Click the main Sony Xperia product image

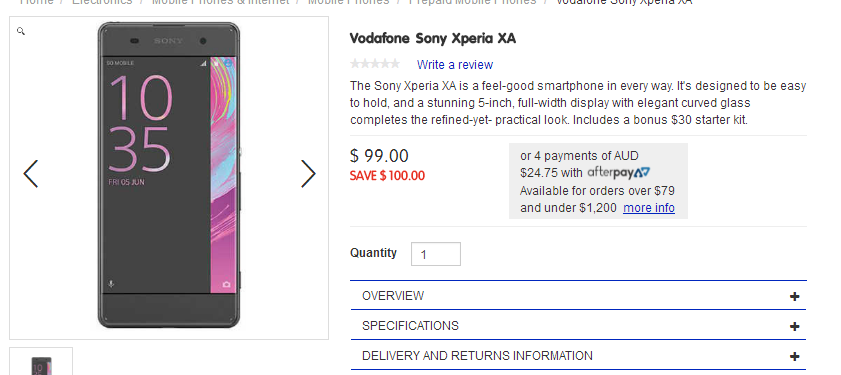[169, 175]
